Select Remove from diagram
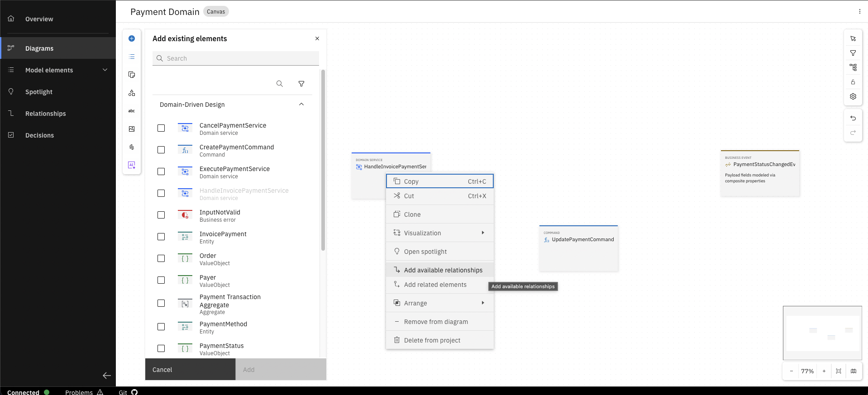This screenshot has height=395, width=868. click(x=440, y=322)
